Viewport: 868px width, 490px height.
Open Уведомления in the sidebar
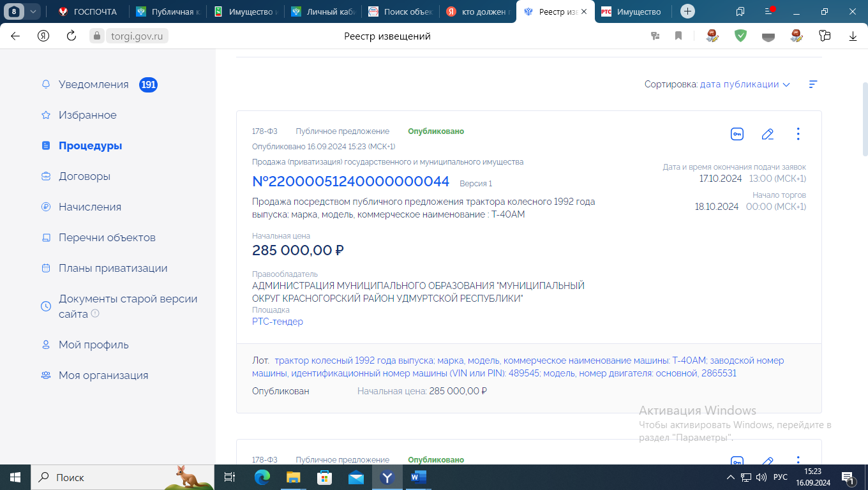(93, 84)
